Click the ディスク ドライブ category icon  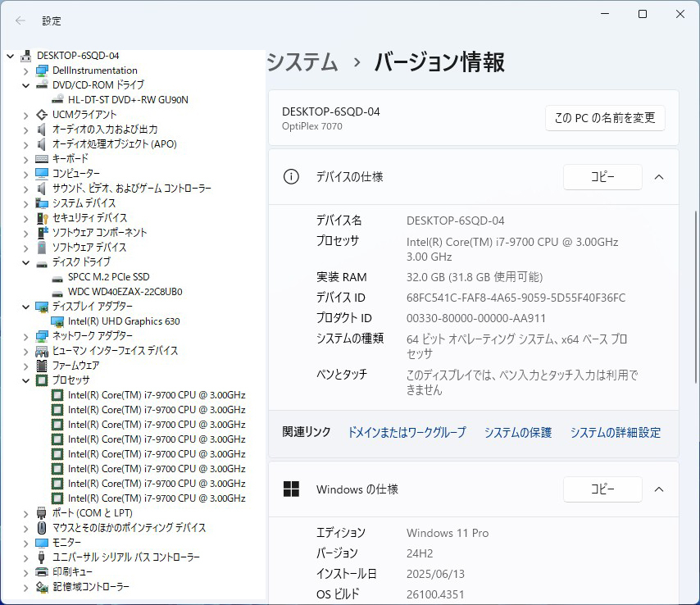pyautogui.click(x=42, y=263)
